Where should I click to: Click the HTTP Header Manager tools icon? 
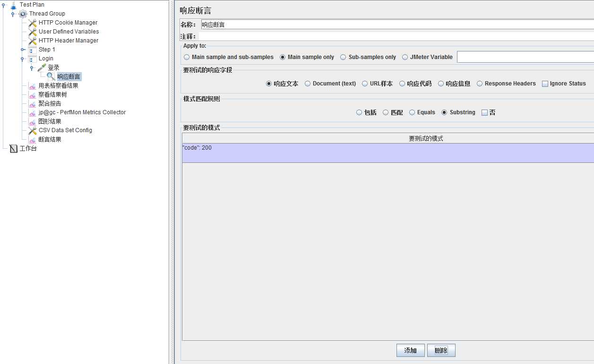(x=32, y=41)
